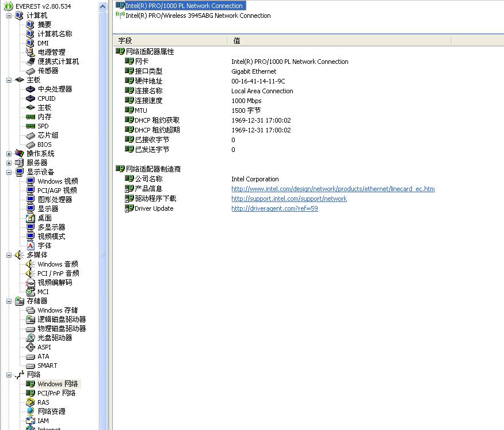
Task: Click the 内存 memory icon
Action: click(x=30, y=117)
